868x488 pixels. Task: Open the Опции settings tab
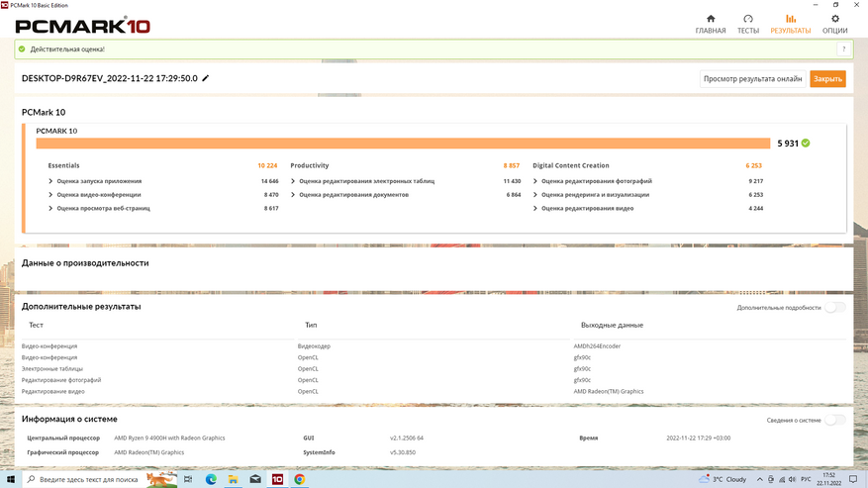(834, 25)
